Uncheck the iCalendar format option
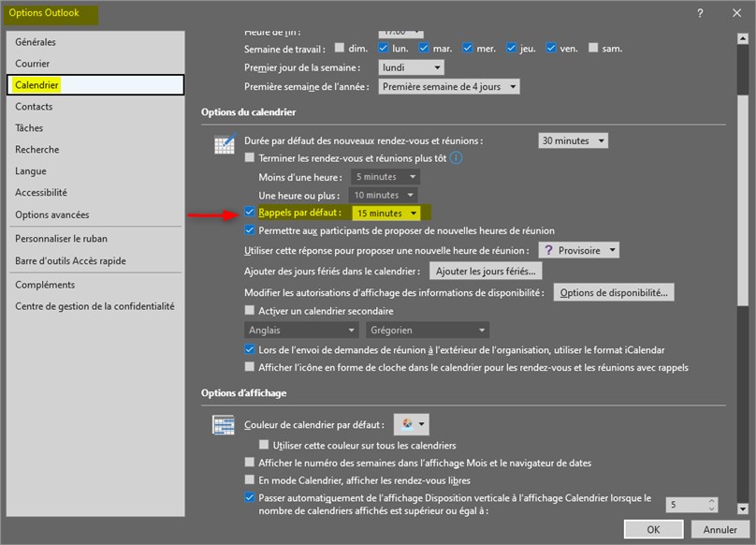Viewport: 756px width, 545px height. pyautogui.click(x=249, y=349)
